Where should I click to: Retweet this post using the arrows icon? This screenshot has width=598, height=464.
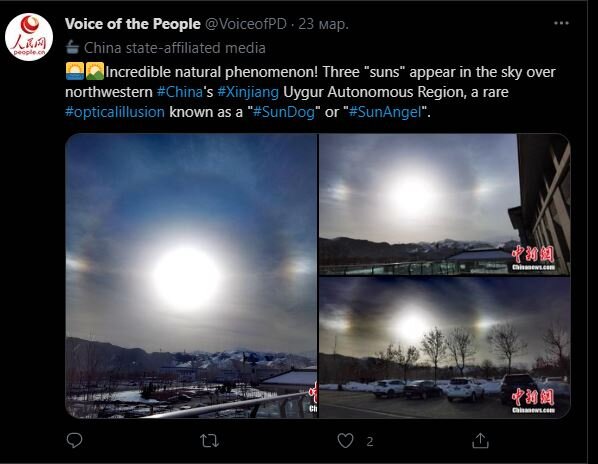pos(209,441)
